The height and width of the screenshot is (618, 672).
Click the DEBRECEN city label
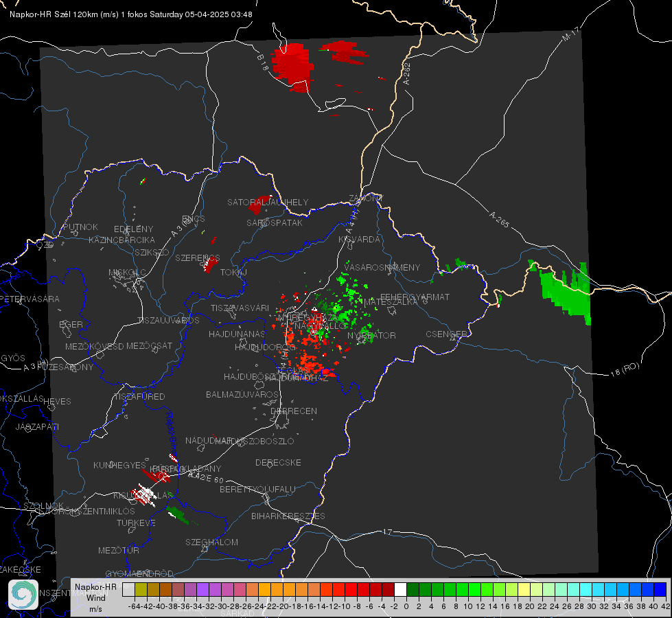(x=294, y=411)
